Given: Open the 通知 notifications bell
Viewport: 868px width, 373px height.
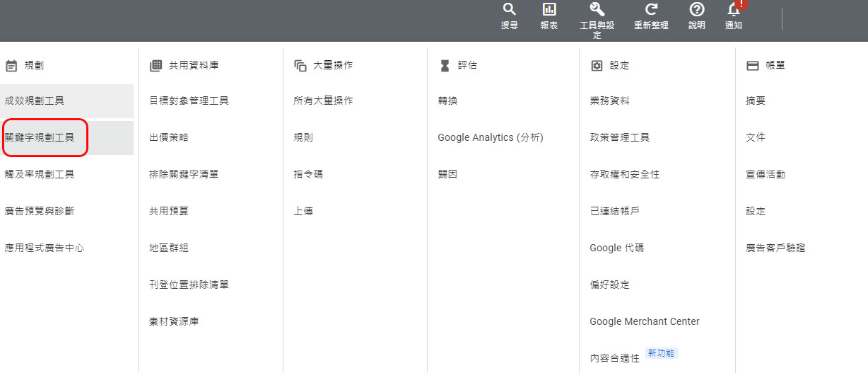Looking at the screenshot, I should click(734, 10).
